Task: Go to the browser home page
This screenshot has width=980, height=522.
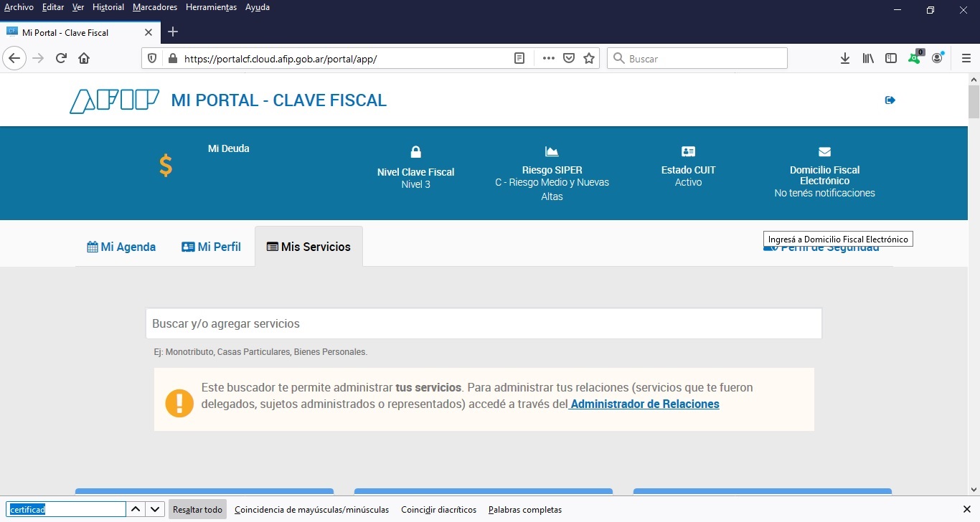Action: pos(84,59)
